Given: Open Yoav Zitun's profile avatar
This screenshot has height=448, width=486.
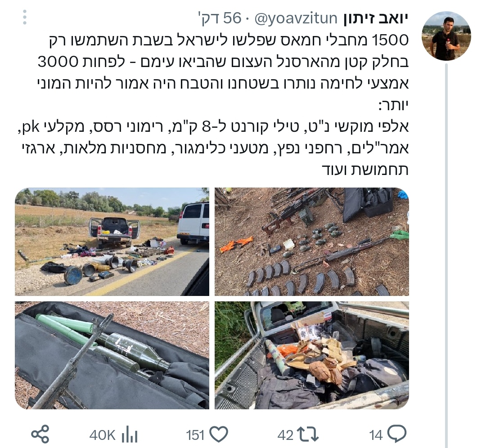Looking at the screenshot, I should [x=446, y=36].
